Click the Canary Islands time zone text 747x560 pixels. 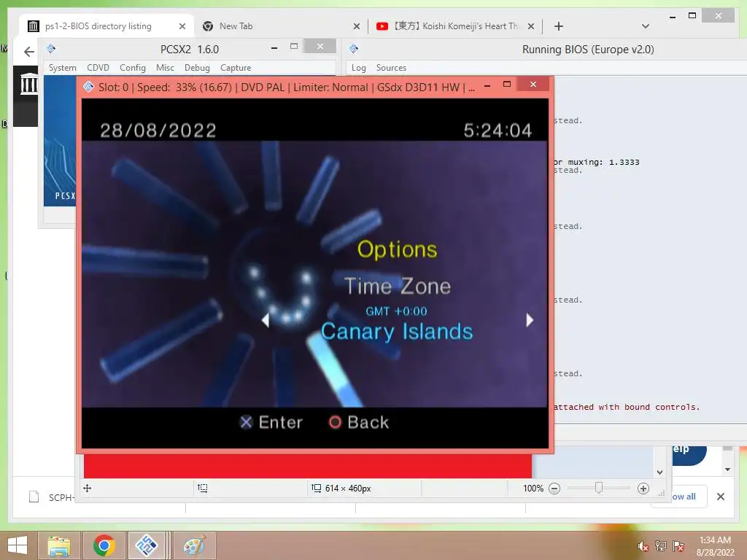pos(396,332)
